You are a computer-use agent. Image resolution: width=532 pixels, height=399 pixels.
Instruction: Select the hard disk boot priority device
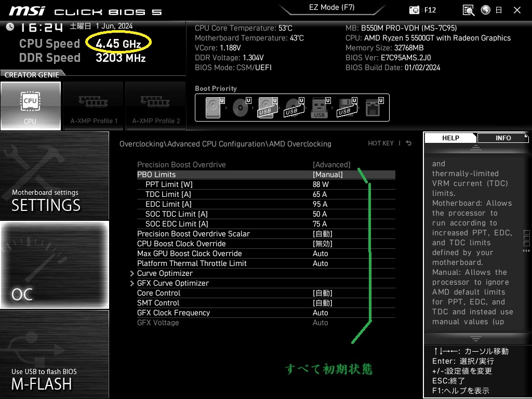[215, 108]
